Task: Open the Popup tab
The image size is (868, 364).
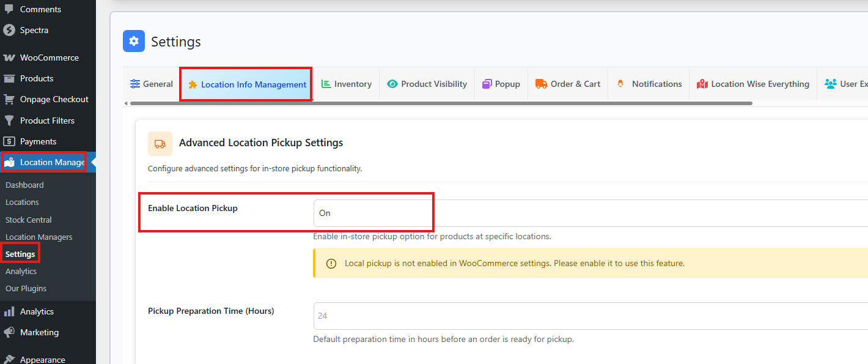Action: click(x=501, y=84)
